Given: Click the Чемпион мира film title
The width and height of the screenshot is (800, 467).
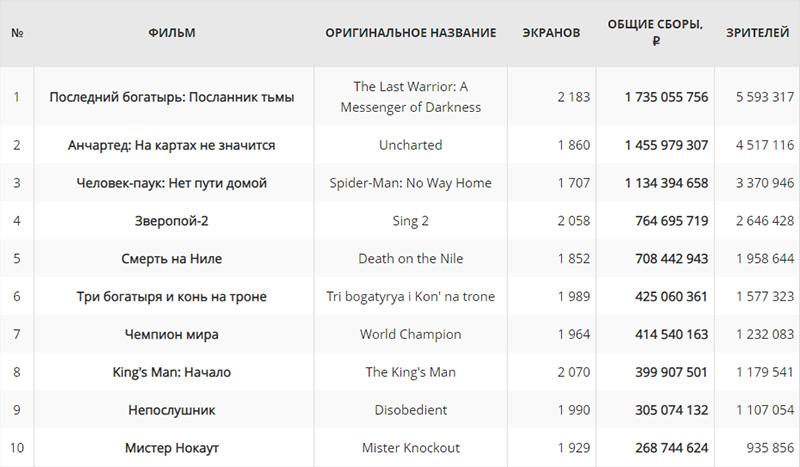Looking at the screenshot, I should 171,334.
